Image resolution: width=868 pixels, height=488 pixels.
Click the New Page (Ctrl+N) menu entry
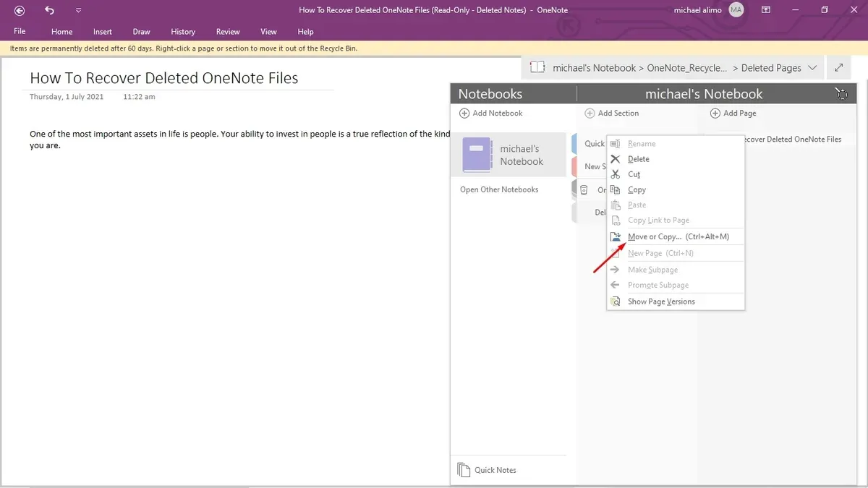(676, 253)
